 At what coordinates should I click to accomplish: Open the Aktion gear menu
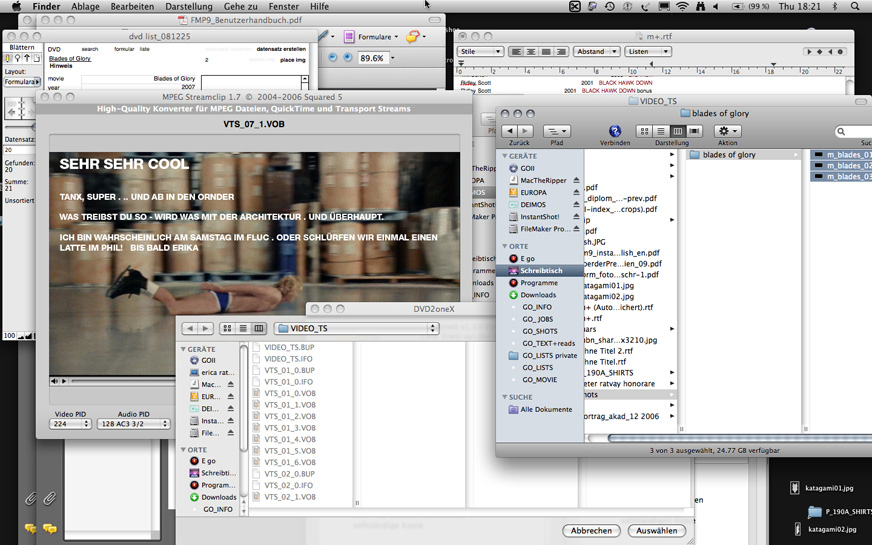click(728, 131)
